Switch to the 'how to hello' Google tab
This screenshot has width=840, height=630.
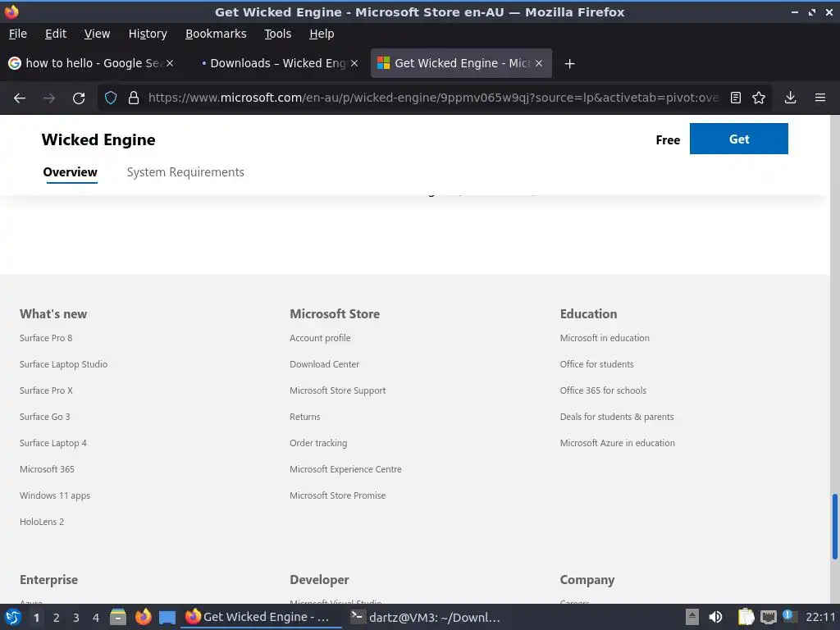90,63
